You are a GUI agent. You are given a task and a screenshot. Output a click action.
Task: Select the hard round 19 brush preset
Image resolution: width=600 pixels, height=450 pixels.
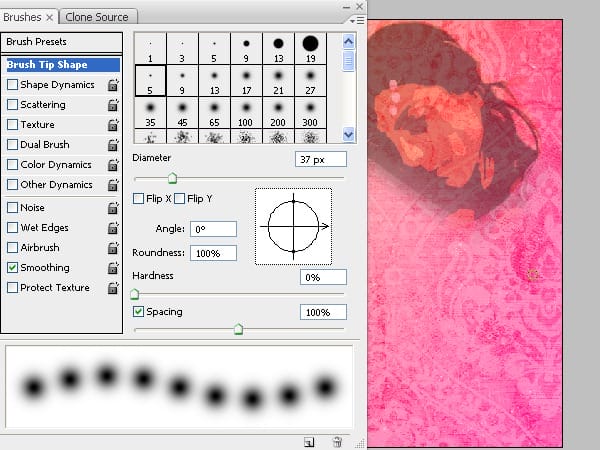[x=310, y=49]
